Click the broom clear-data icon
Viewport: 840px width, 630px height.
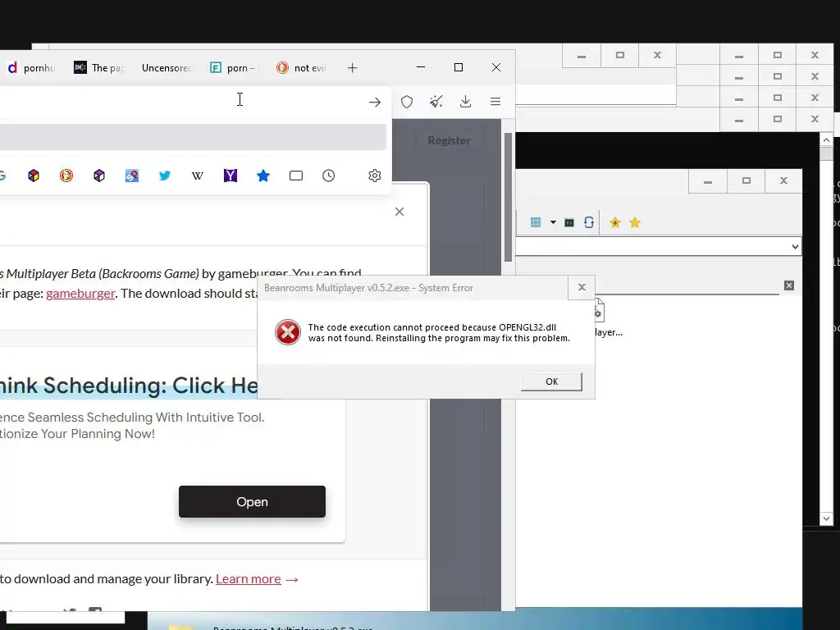tap(436, 102)
